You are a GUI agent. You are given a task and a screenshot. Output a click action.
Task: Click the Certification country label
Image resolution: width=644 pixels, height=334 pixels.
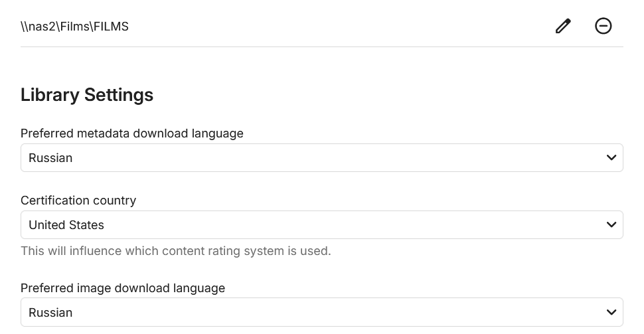click(x=78, y=201)
